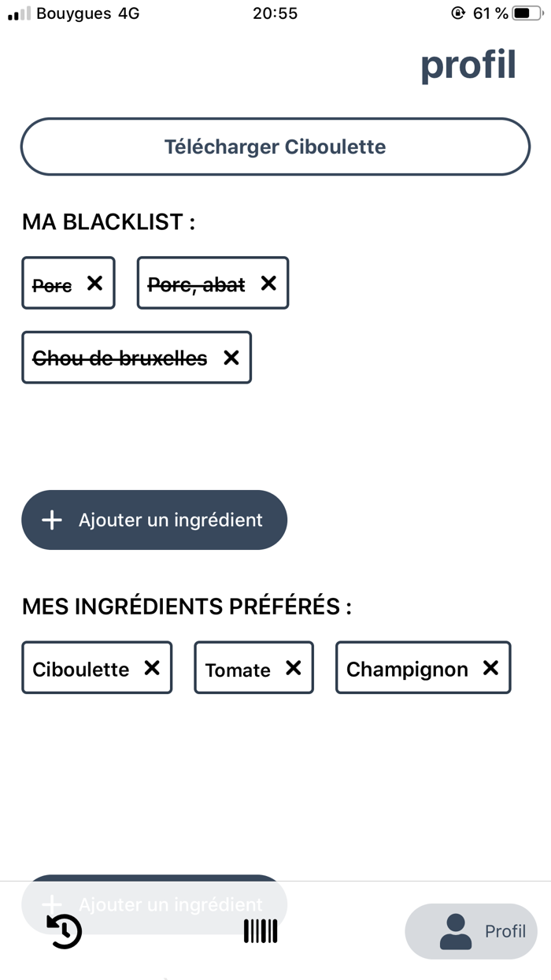Viewport: 551px width, 980px height.
Task: Open the profil page title
Action: click(468, 65)
